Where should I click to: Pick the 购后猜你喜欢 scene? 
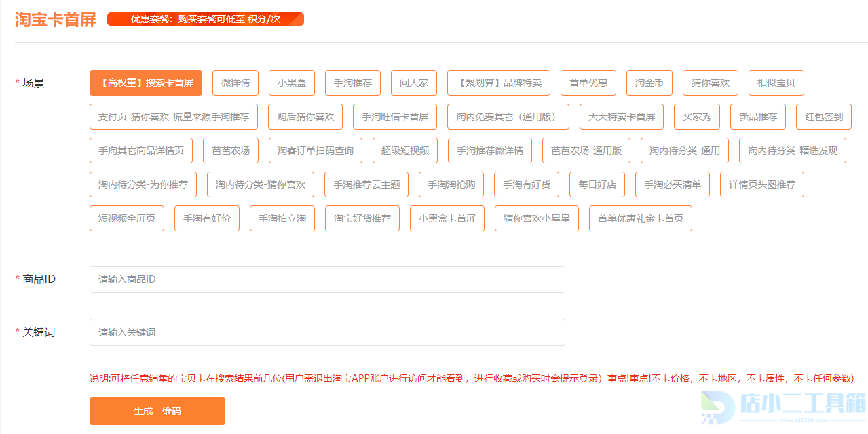[x=305, y=117]
